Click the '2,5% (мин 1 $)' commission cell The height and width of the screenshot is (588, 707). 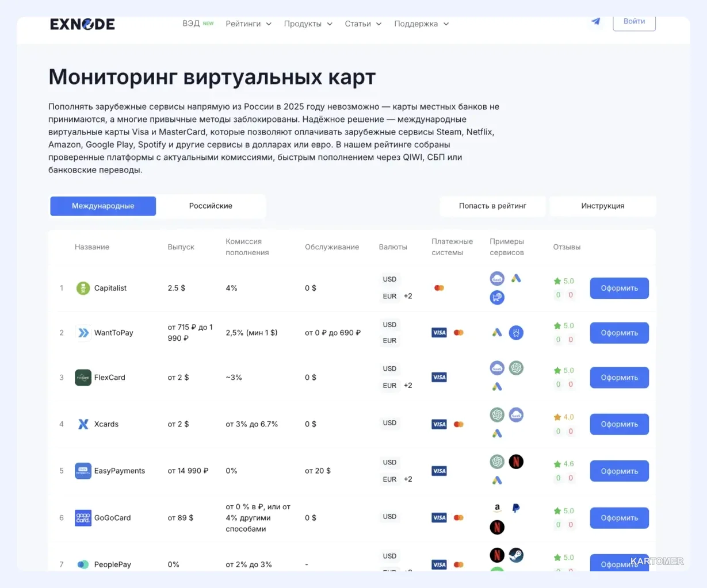tap(251, 333)
